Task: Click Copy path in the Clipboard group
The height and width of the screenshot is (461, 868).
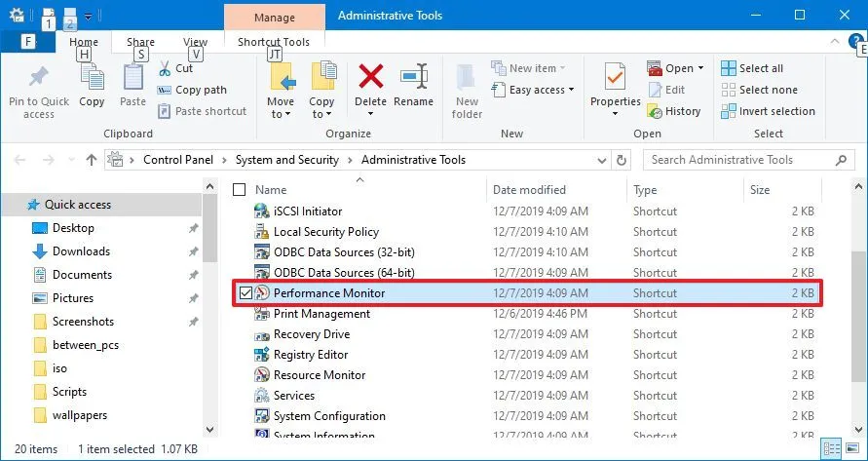Action: point(201,90)
